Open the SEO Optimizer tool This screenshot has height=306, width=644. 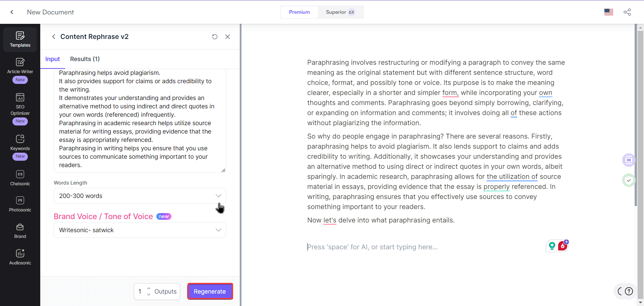coord(20,105)
